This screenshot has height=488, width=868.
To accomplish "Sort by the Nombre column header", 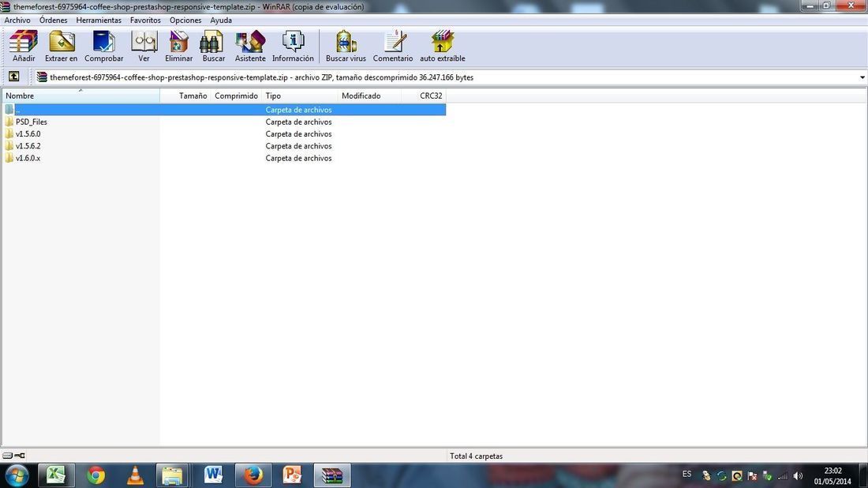I will point(80,96).
